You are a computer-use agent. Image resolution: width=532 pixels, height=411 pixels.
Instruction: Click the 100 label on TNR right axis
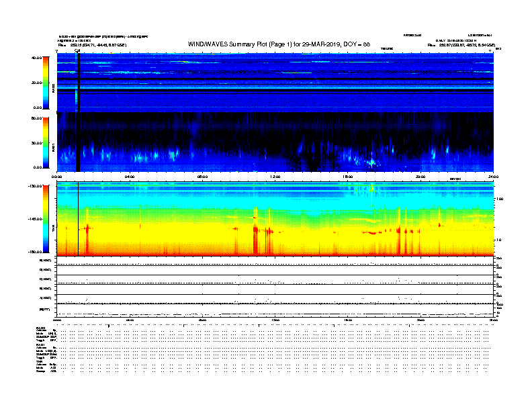click(x=499, y=199)
